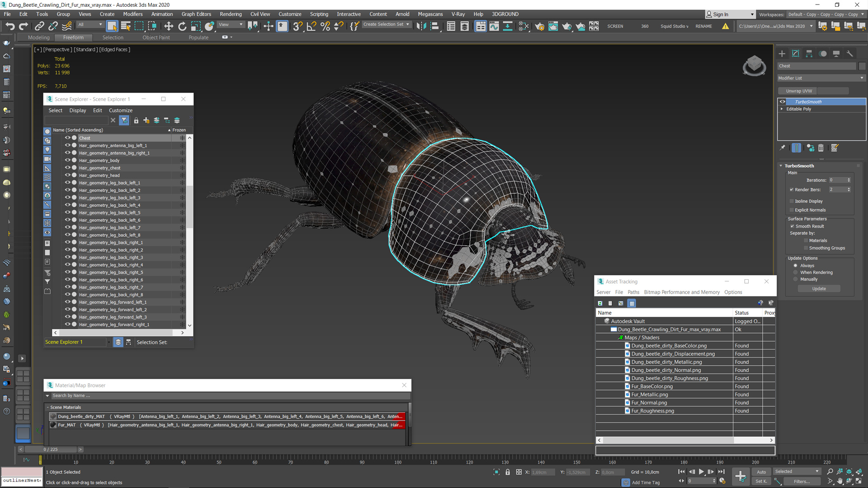The image size is (868, 488).
Task: Open Select by Name list icon
Action: tap(126, 26)
